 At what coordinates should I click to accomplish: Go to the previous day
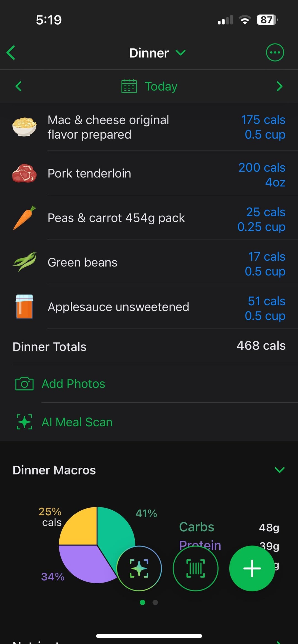[x=18, y=86]
